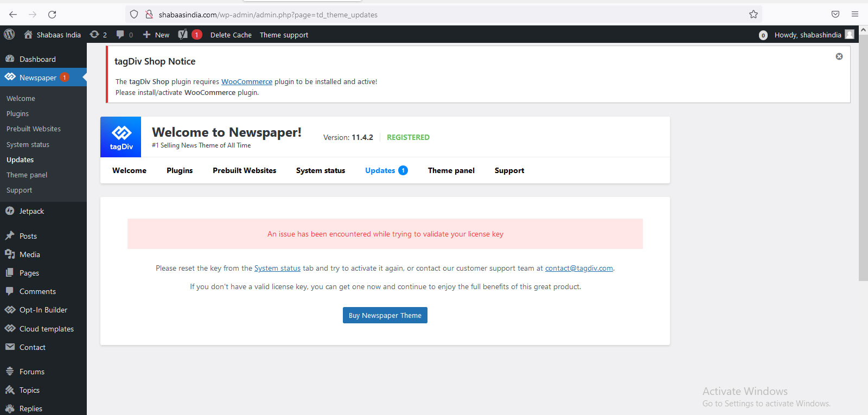This screenshot has width=868, height=415.
Task: Open Howdy, shabashindia account menu
Action: (814, 35)
